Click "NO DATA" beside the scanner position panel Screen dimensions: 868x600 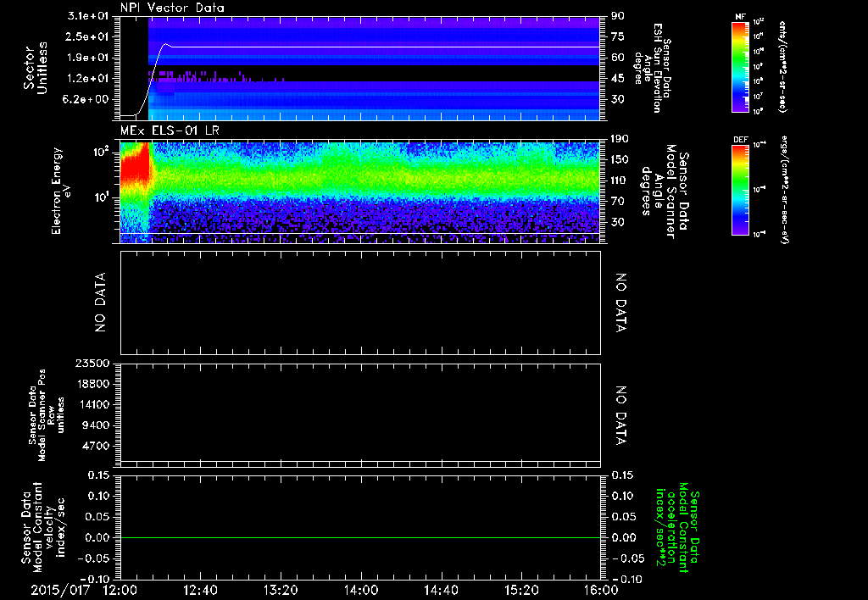click(x=620, y=416)
